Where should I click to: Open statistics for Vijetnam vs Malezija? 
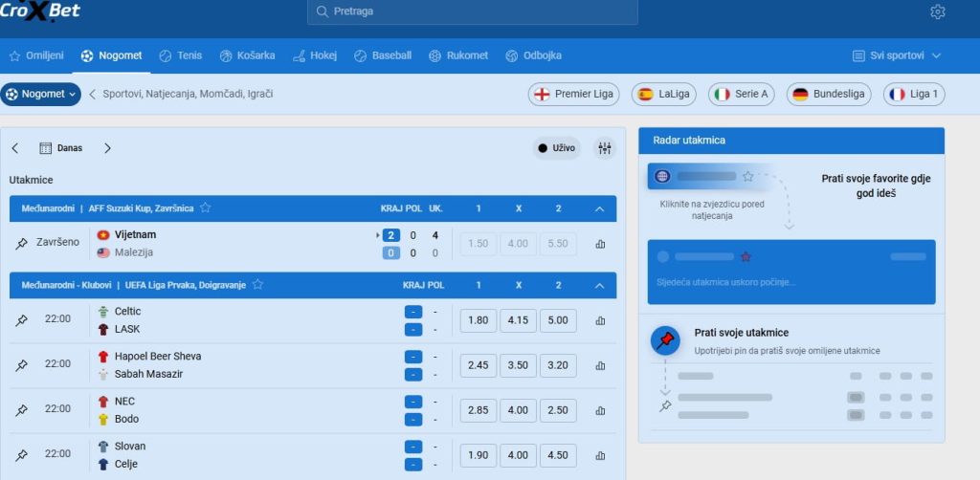(601, 244)
